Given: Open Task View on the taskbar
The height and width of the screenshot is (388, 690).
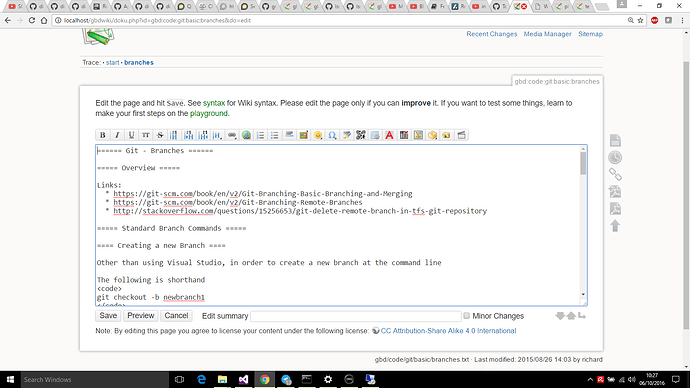Looking at the screenshot, I should coord(179,380).
